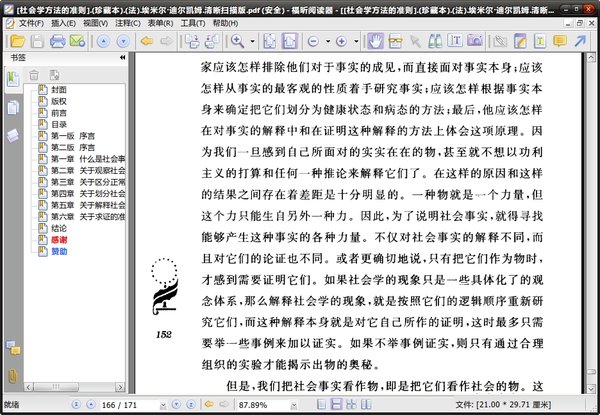Click the open file folder icon
The image size is (600, 415).
click(x=13, y=41)
